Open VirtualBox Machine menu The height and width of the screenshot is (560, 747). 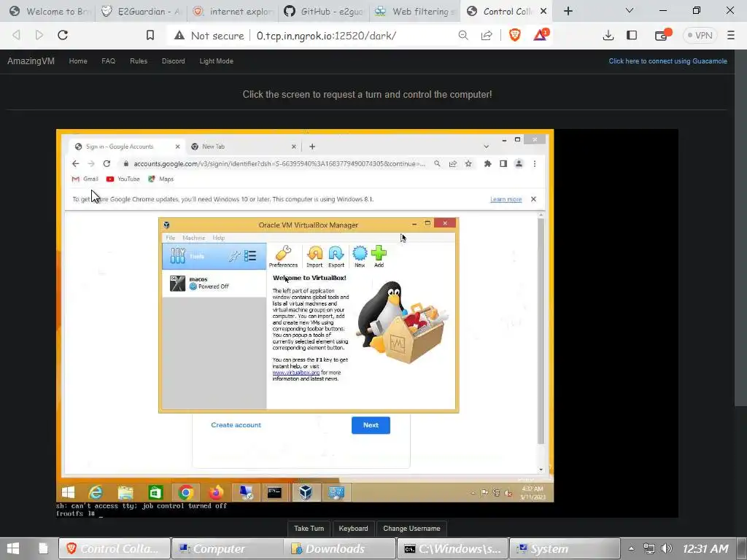point(193,238)
